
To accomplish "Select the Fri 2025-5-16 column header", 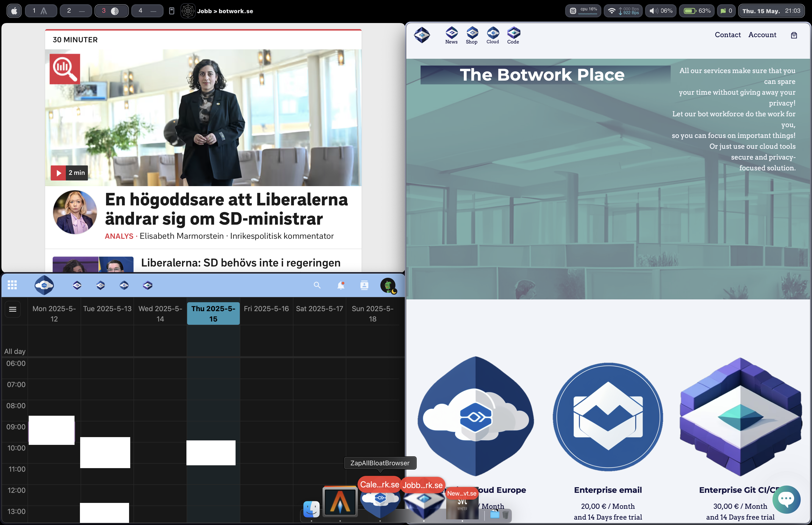I will coord(266,309).
